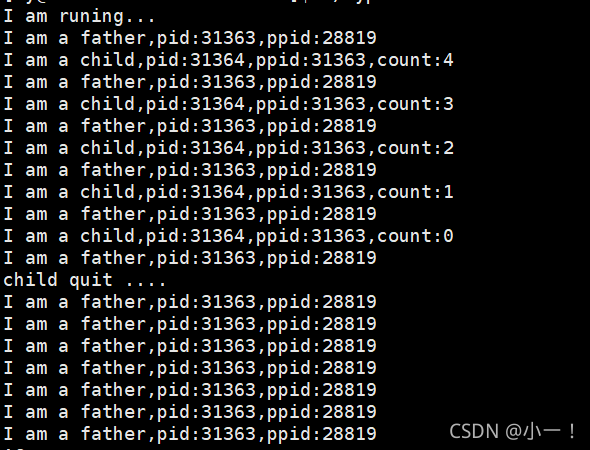Viewport: 590px width, 450px height.
Task: Click ppid:28819 in the father line under count:1
Action: tap(322, 214)
